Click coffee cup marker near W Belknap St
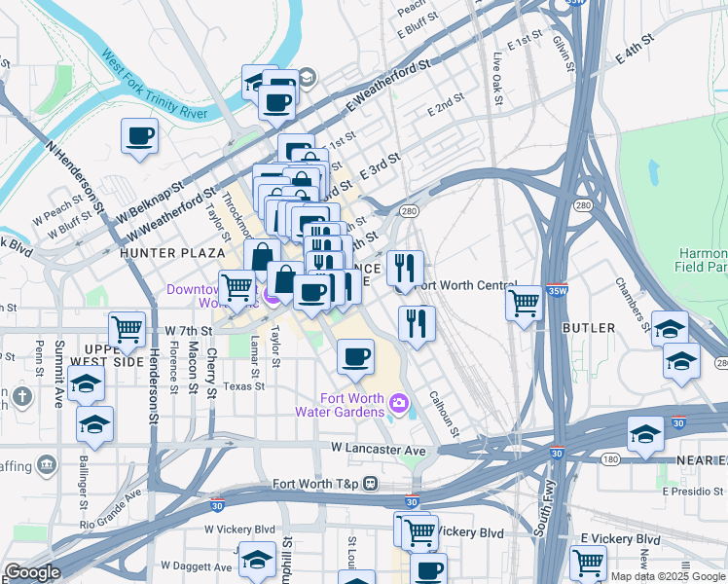Viewport: 728px width, 584px height. [139, 136]
